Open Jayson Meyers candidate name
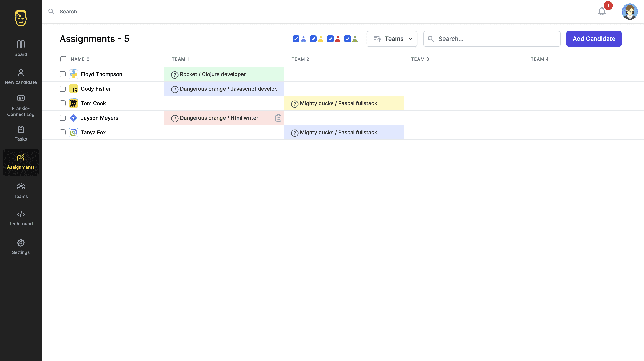The height and width of the screenshot is (361, 644). [x=100, y=118]
